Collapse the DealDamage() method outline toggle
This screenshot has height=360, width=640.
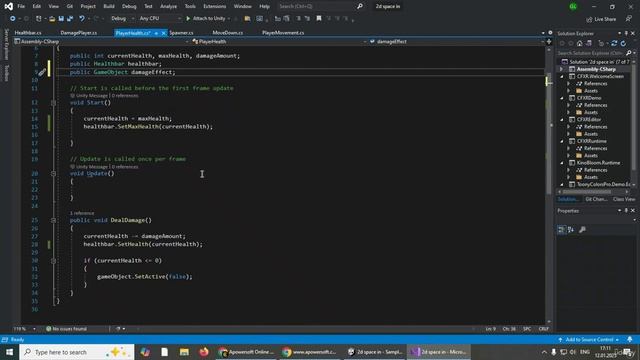tap(53, 220)
